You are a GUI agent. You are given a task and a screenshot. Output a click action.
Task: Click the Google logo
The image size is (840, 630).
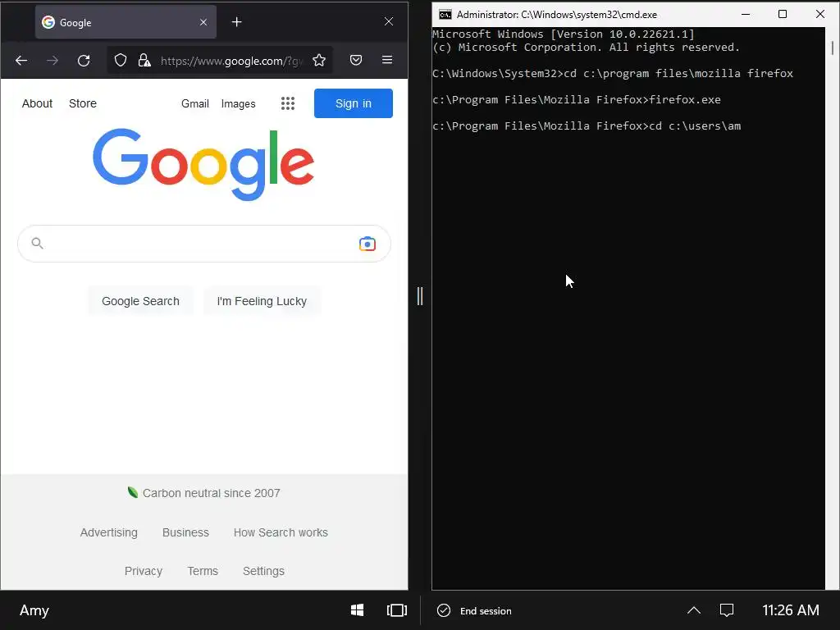click(203, 164)
